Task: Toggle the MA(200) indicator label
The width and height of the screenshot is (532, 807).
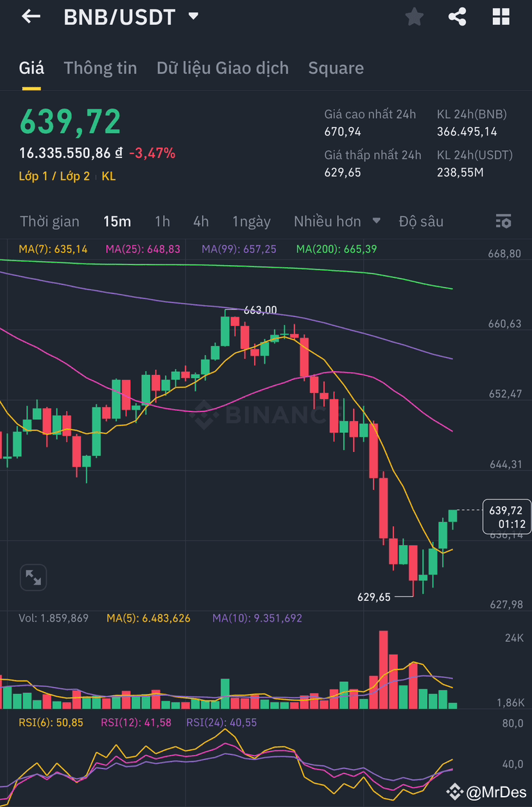Action: pyautogui.click(x=336, y=249)
